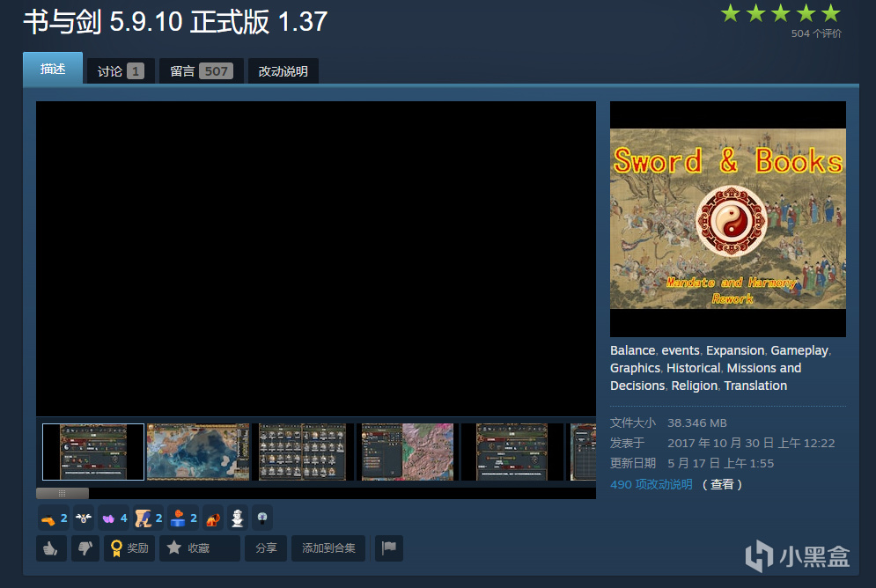Select the third thumbnail with icon grid
Image resolution: width=876 pixels, height=588 pixels.
[302, 452]
